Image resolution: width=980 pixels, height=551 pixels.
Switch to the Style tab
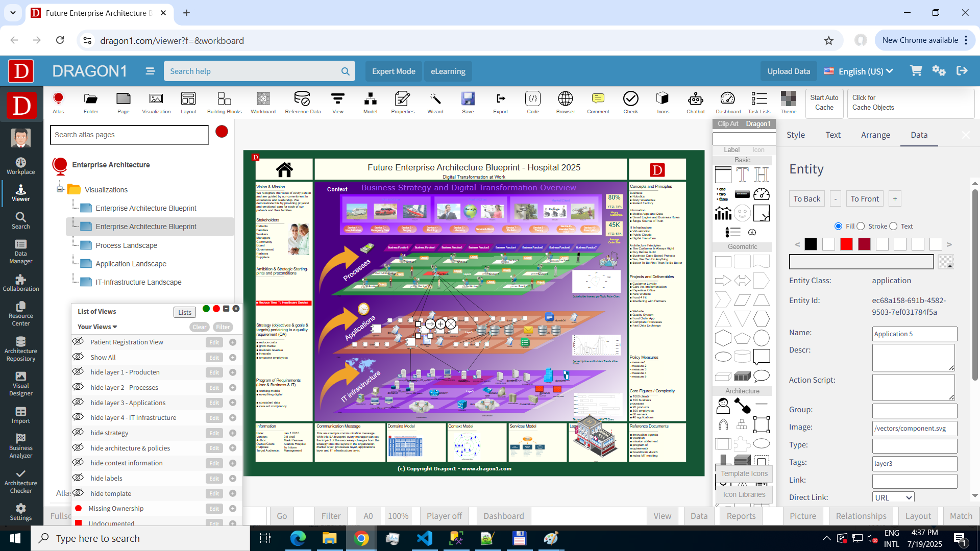click(x=796, y=135)
